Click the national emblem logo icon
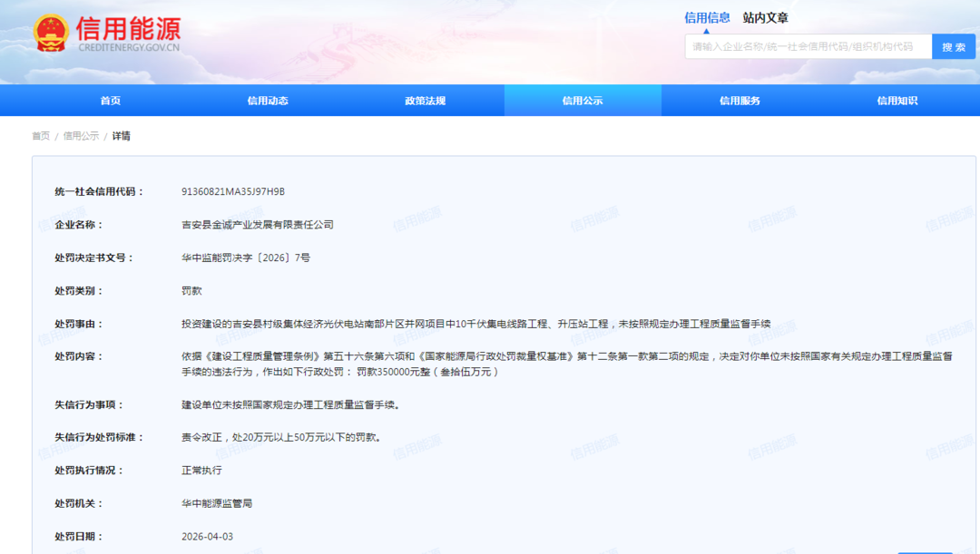Screen dimensions: 980x554 click(x=52, y=34)
